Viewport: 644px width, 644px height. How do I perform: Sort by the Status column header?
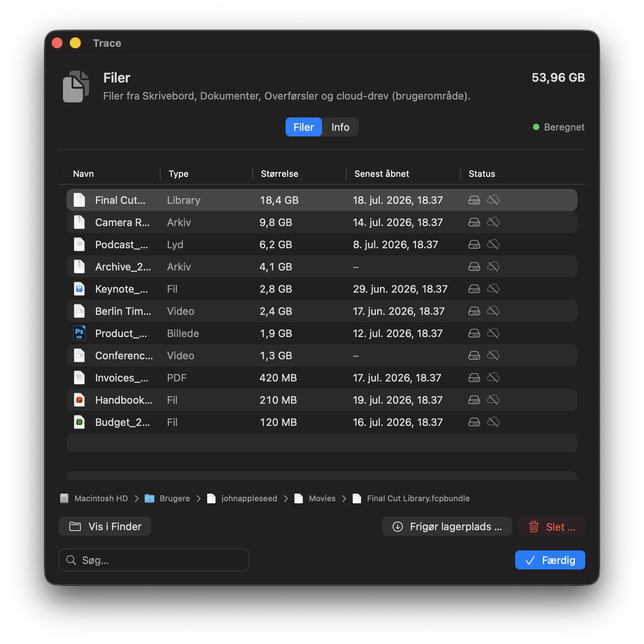click(x=482, y=174)
